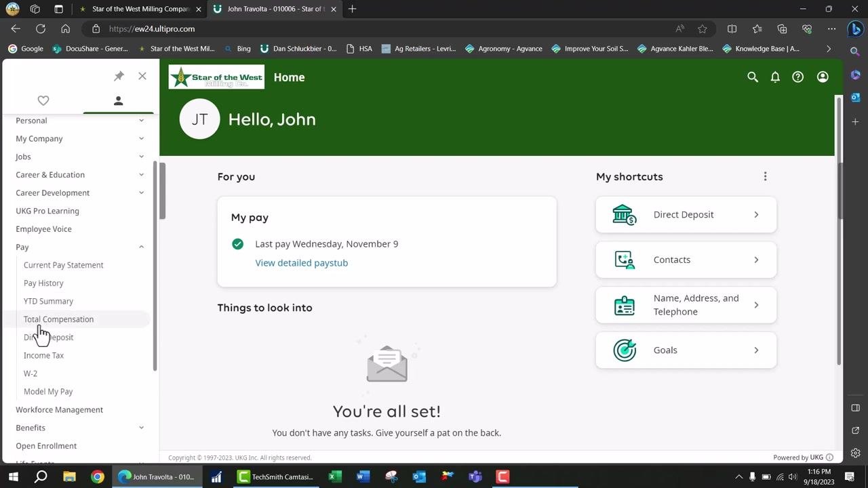Open My shortcuts options menu
This screenshot has width=868, height=488.
coord(766,176)
